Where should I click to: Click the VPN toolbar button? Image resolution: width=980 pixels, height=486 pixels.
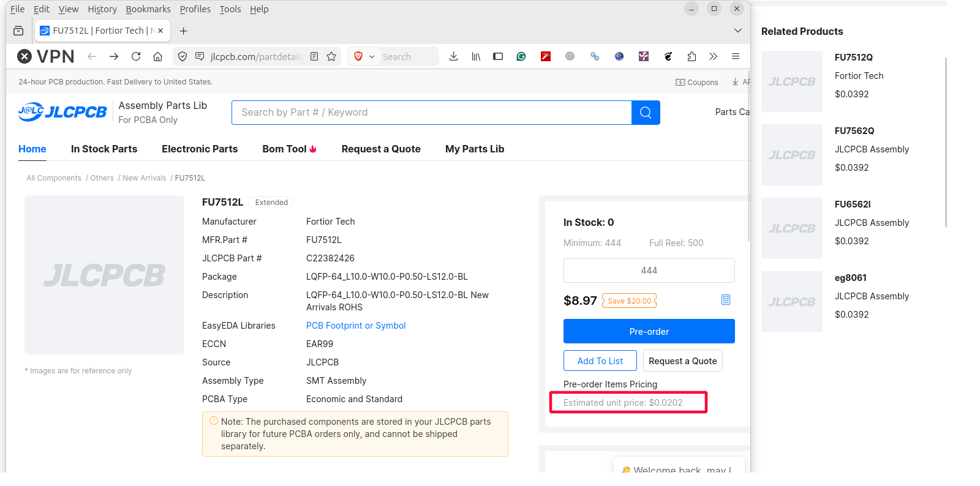[x=46, y=56]
